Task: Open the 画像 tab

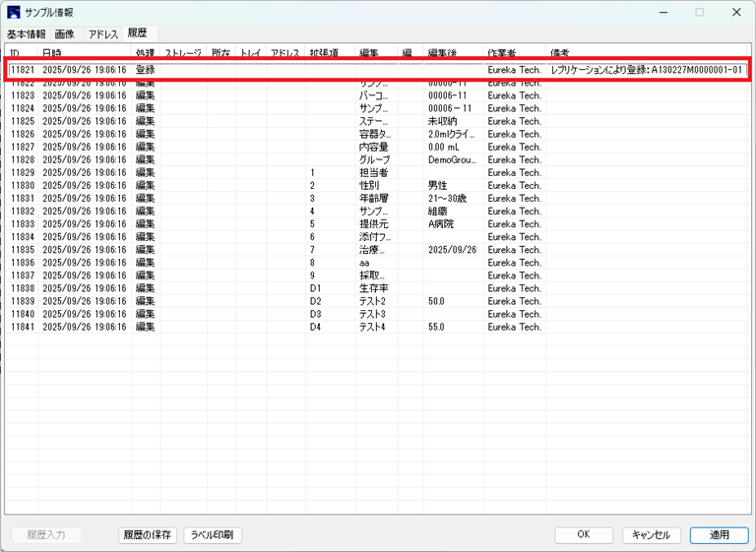Action: point(65,34)
